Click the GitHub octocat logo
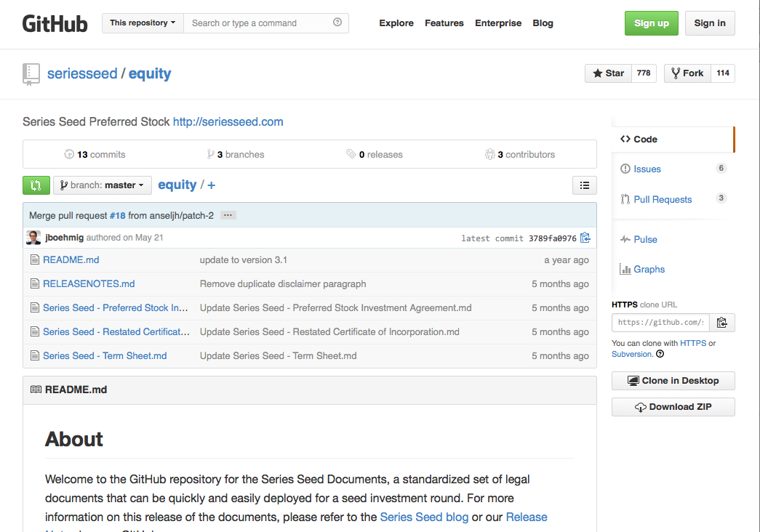The height and width of the screenshot is (532, 760). pyautogui.click(x=55, y=23)
